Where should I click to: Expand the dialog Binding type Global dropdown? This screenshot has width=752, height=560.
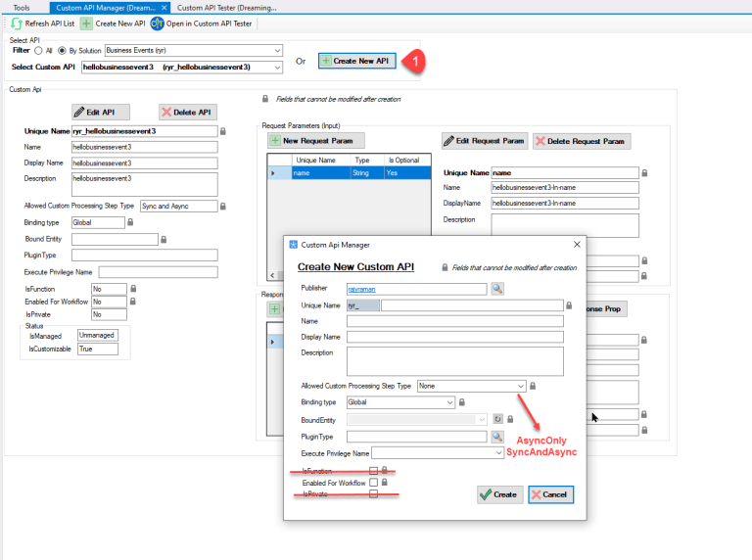(x=449, y=402)
